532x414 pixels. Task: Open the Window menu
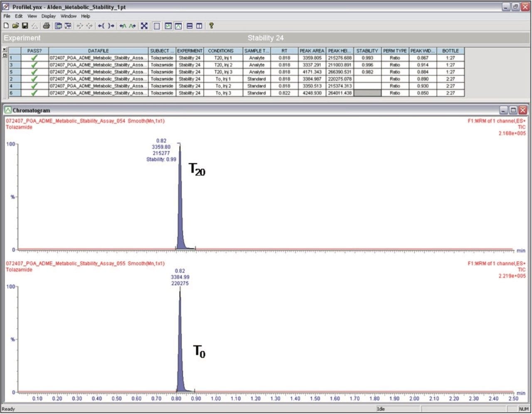[x=68, y=16]
